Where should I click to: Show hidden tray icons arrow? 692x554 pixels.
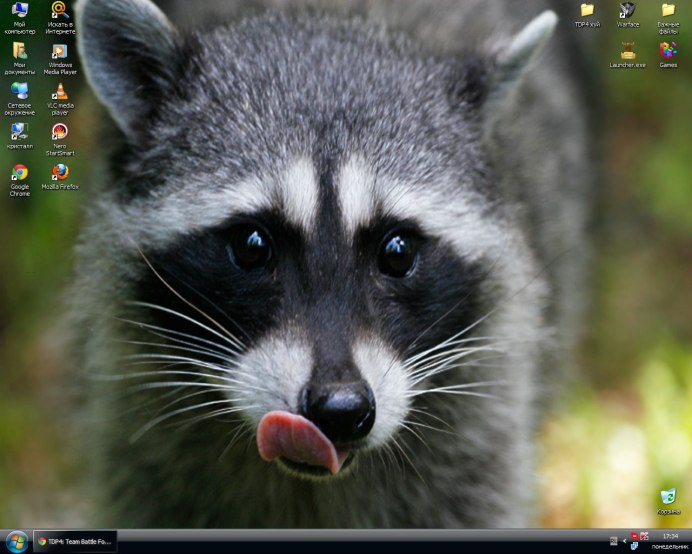[624, 540]
